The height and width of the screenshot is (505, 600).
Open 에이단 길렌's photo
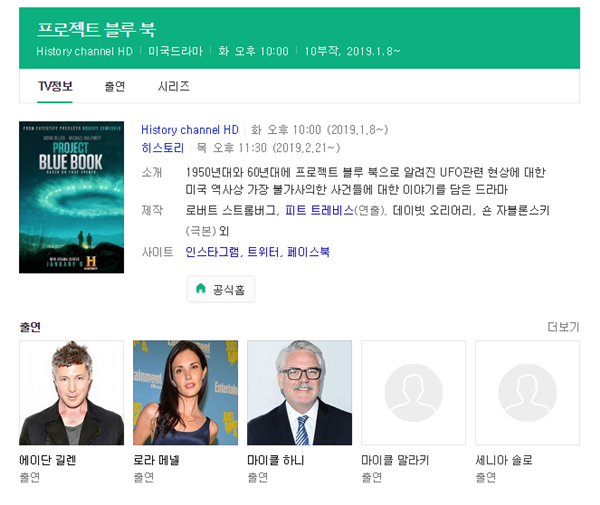point(72,393)
